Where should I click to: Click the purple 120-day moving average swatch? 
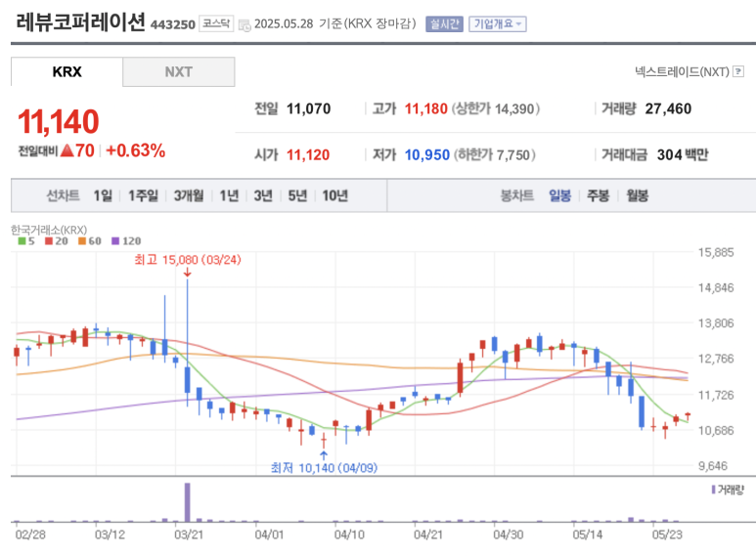click(x=114, y=241)
